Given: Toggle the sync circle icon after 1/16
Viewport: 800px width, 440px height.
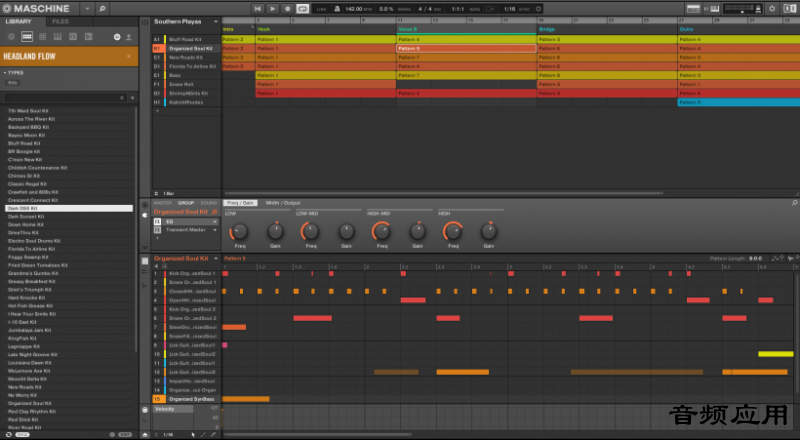Looking at the screenshot, I should pos(538,9).
